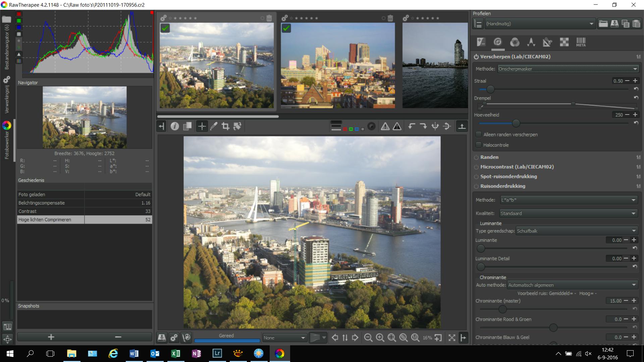
Task: Zoom in on preview image
Action: pyautogui.click(x=380, y=338)
